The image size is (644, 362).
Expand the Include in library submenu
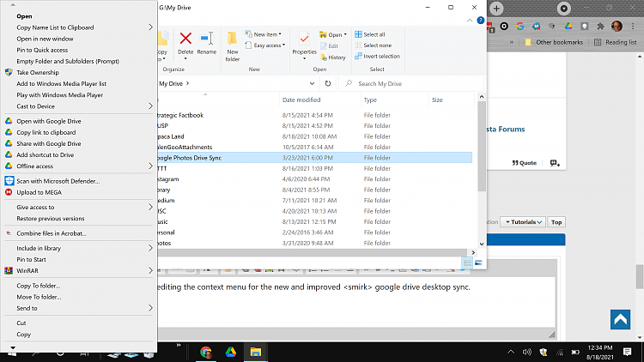click(x=150, y=248)
